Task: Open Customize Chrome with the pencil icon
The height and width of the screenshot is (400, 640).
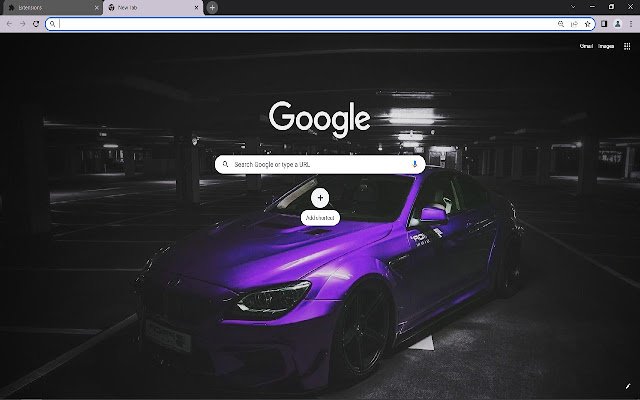Action: pyautogui.click(x=628, y=386)
